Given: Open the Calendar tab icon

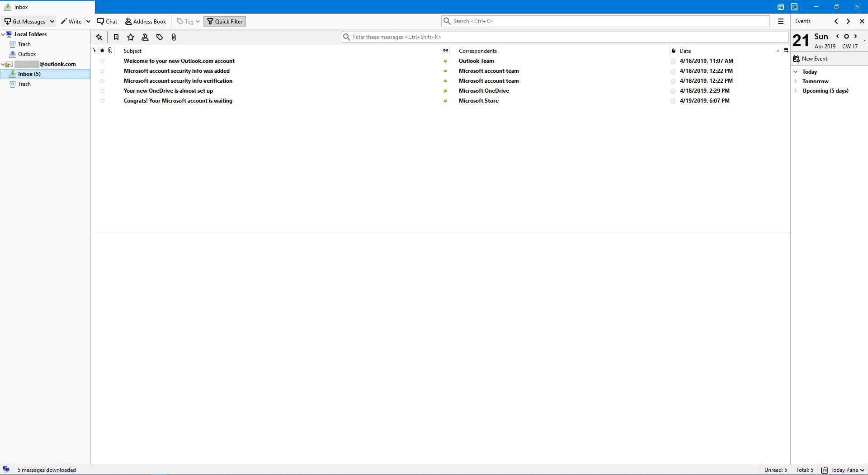Looking at the screenshot, I should pos(780,7).
